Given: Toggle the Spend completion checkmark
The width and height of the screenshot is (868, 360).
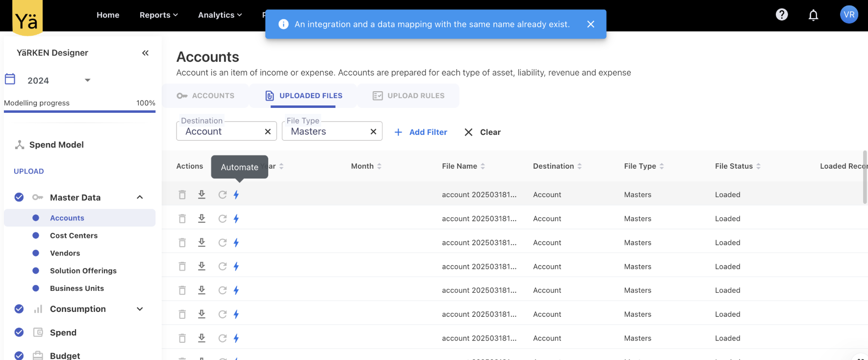Looking at the screenshot, I should point(19,333).
